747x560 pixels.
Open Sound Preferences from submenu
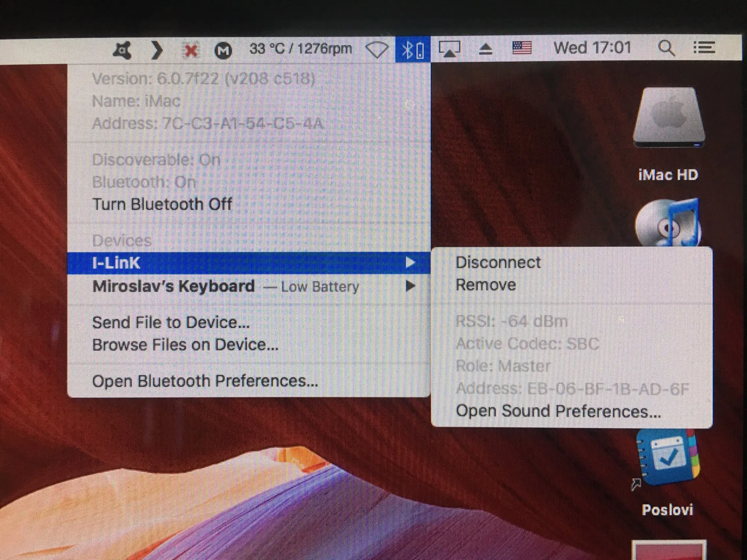[558, 411]
